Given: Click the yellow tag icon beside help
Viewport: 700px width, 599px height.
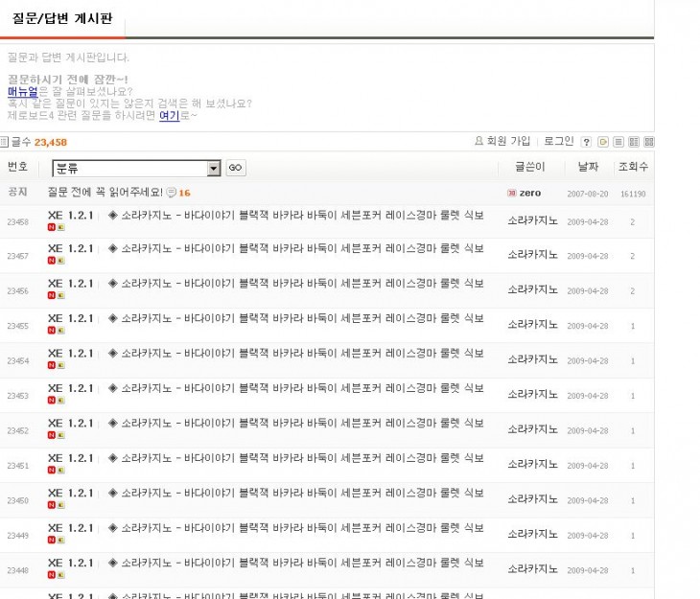Looking at the screenshot, I should click(x=603, y=142).
